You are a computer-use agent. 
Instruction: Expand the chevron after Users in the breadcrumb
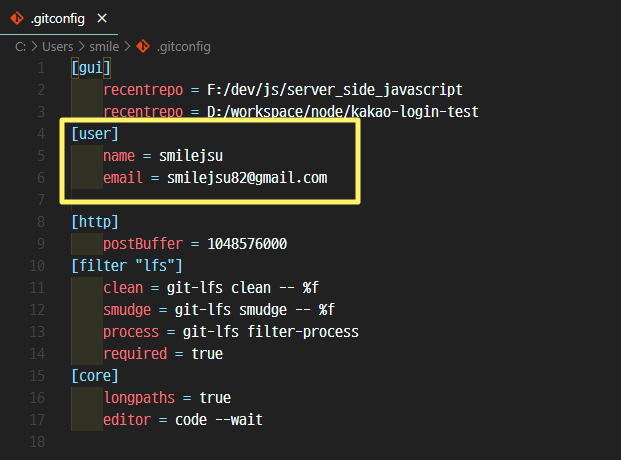[x=81, y=47]
